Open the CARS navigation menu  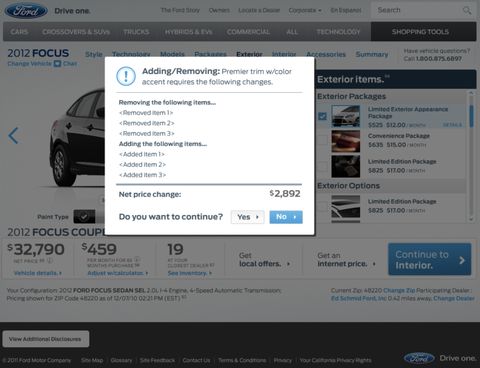click(x=19, y=32)
